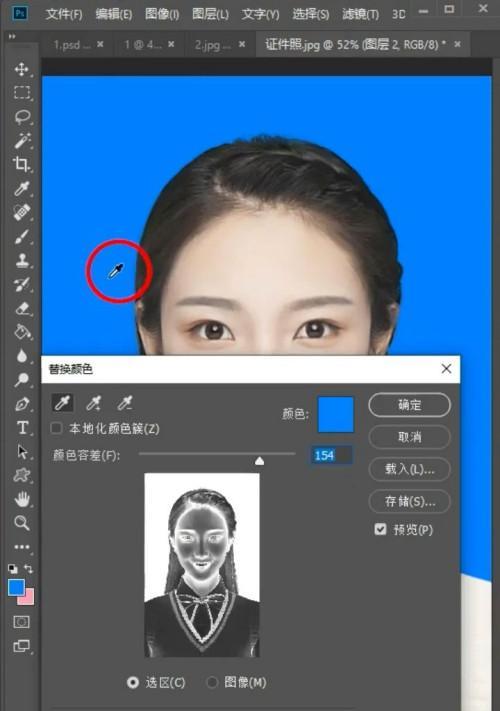Select the Subtract from Sample eyedropper
The image size is (500, 711).
125,403
